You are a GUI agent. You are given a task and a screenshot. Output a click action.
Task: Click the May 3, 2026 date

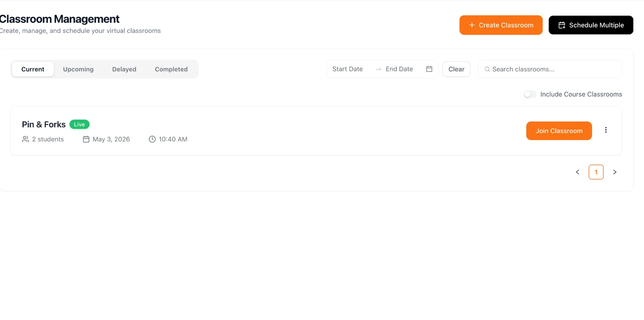click(111, 139)
